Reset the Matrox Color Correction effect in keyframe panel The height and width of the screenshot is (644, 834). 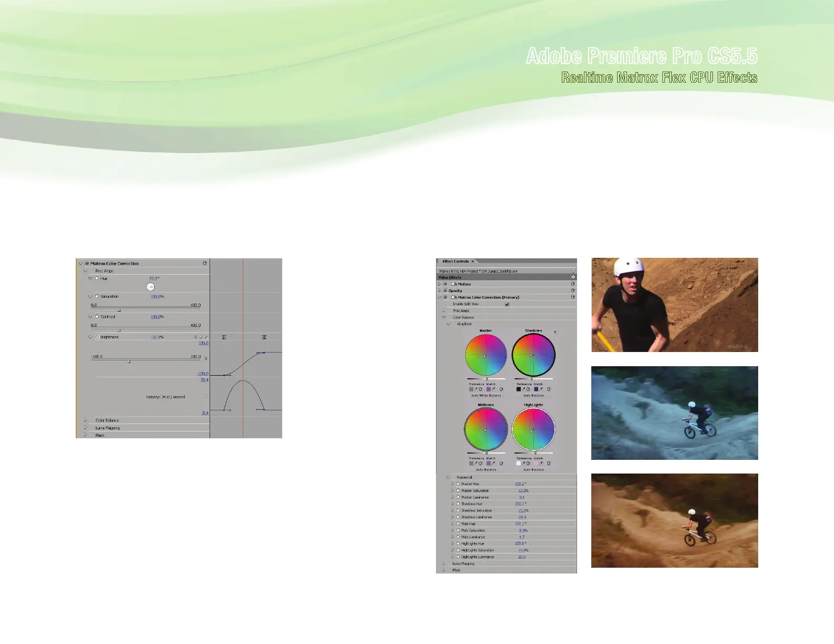[x=205, y=263]
